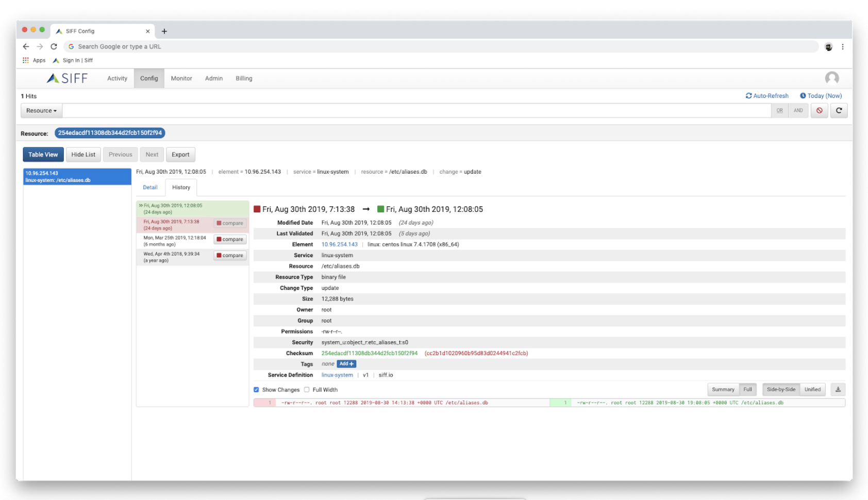Open the Activity menu
This screenshot has height=500, width=868.
click(117, 78)
